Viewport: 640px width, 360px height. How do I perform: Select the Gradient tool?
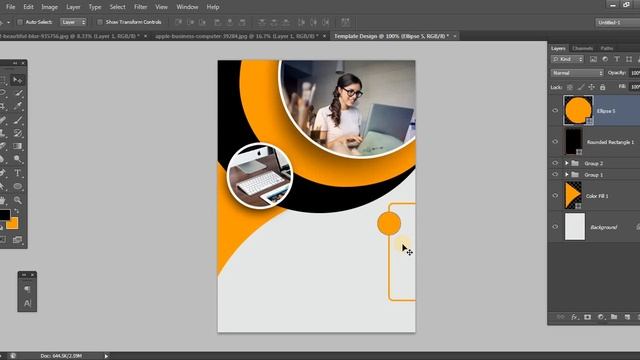[17, 147]
